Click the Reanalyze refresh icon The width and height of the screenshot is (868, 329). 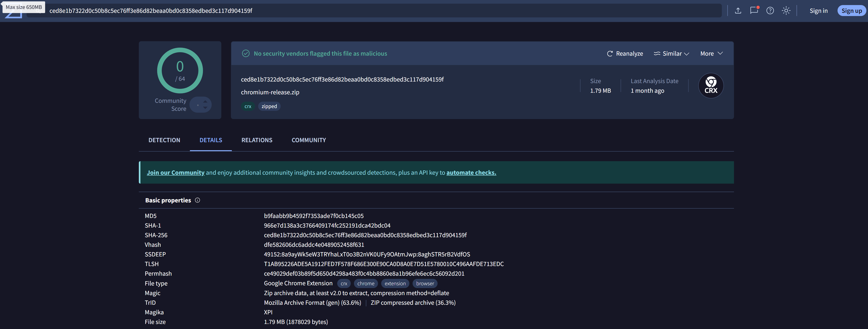click(x=610, y=54)
